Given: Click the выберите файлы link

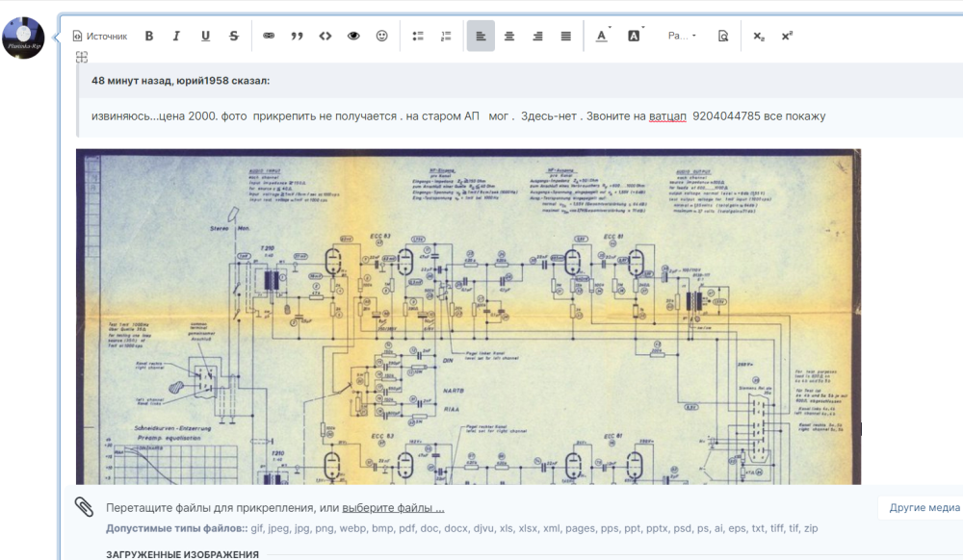Looking at the screenshot, I should click(393, 508).
